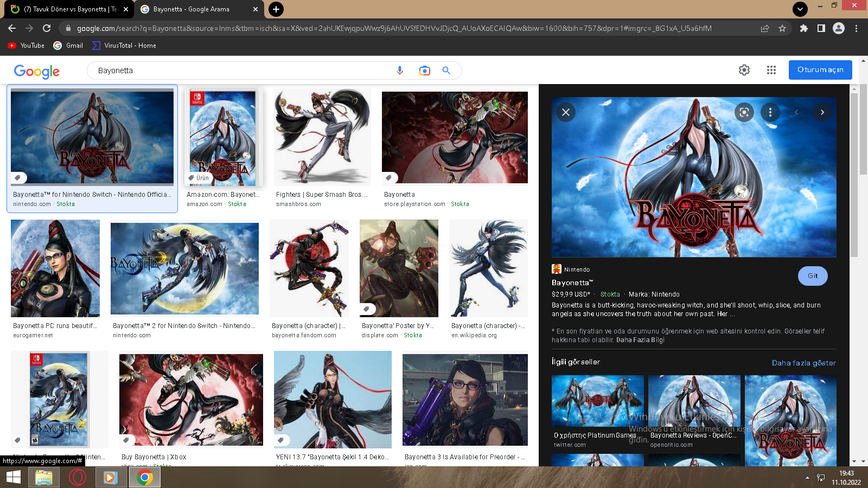Share this page from the address bar
The width and height of the screenshot is (868, 488).
click(765, 28)
